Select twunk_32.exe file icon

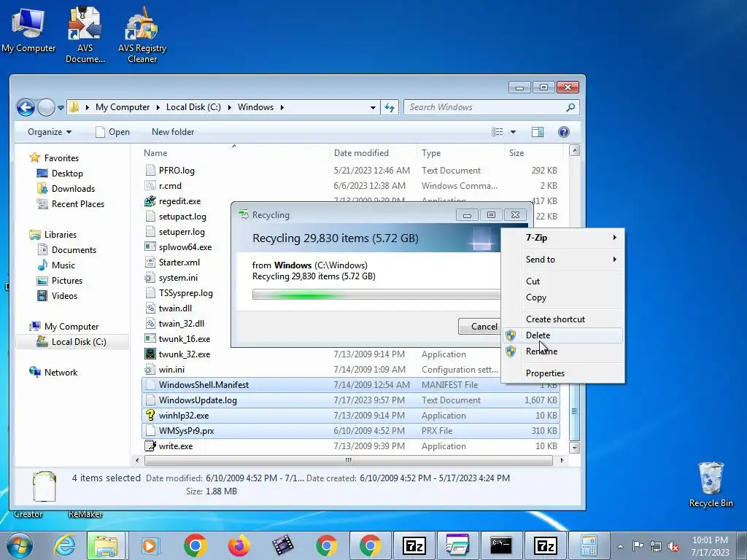click(x=150, y=354)
